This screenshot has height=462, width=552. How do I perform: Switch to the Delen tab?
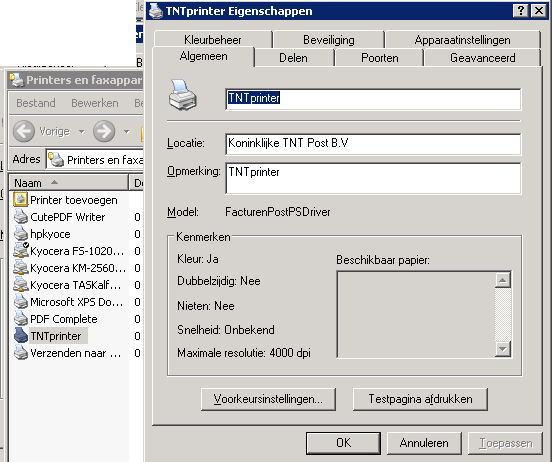click(x=293, y=58)
